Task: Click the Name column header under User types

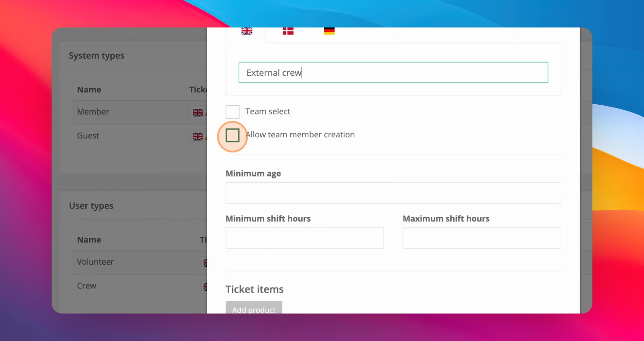Action: (x=89, y=240)
